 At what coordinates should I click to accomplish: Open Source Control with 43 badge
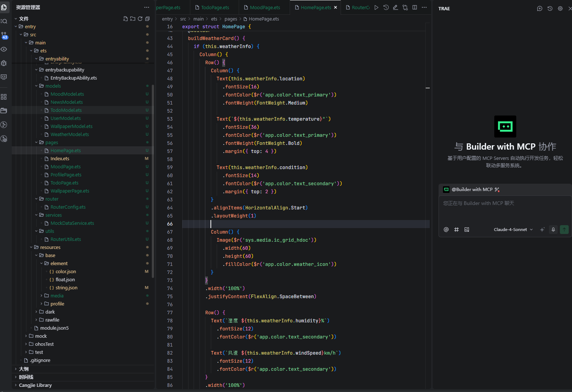coord(4,35)
